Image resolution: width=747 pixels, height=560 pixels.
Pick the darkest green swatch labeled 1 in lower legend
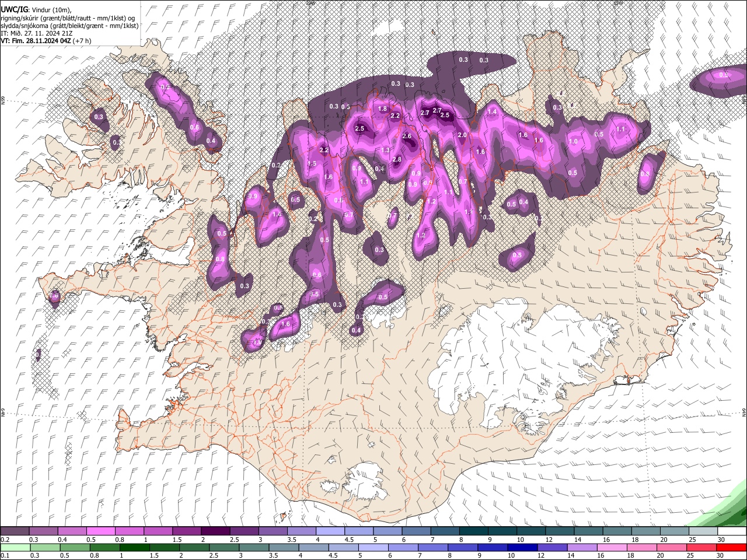(x=134, y=547)
